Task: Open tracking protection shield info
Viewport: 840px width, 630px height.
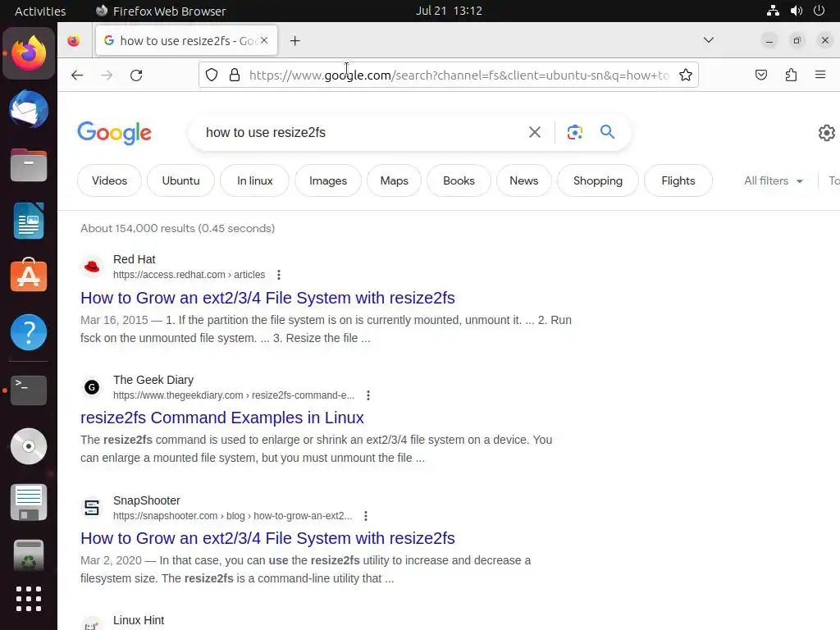Action: 212,75
